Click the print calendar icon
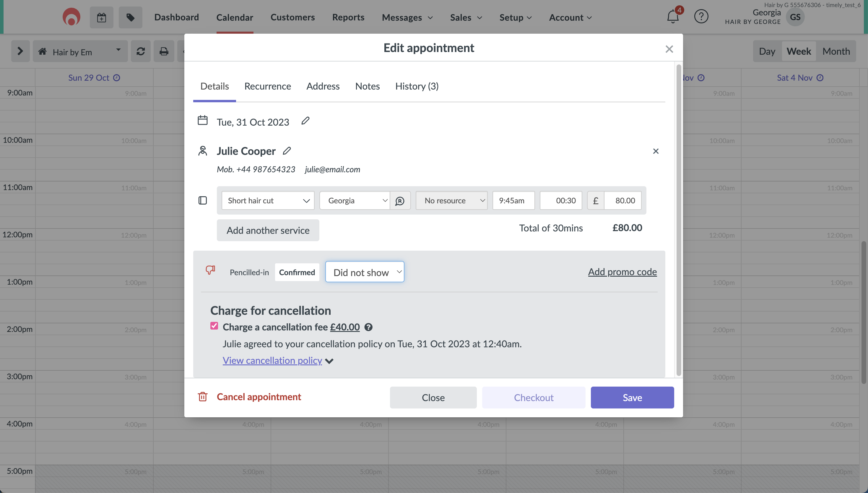This screenshot has width=868, height=493. (x=164, y=51)
